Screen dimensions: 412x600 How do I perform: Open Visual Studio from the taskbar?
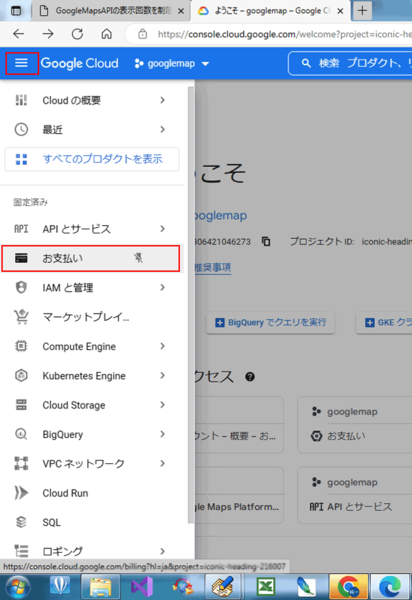pyautogui.click(x=142, y=586)
